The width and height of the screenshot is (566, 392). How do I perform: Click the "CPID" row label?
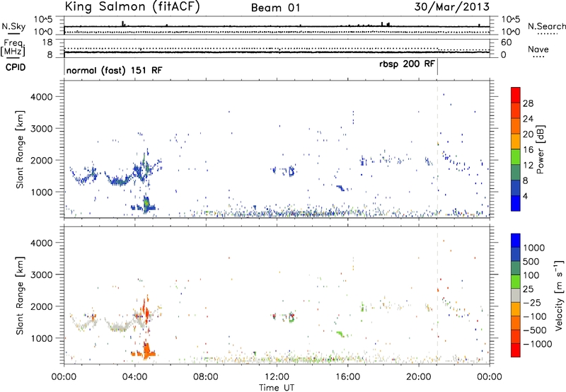coord(16,67)
